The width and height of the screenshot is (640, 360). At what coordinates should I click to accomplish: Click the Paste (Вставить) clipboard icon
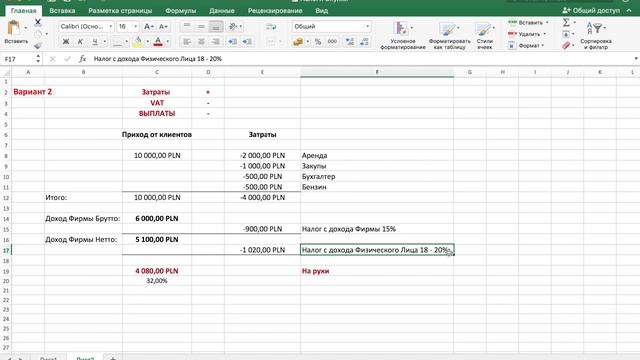point(13,28)
